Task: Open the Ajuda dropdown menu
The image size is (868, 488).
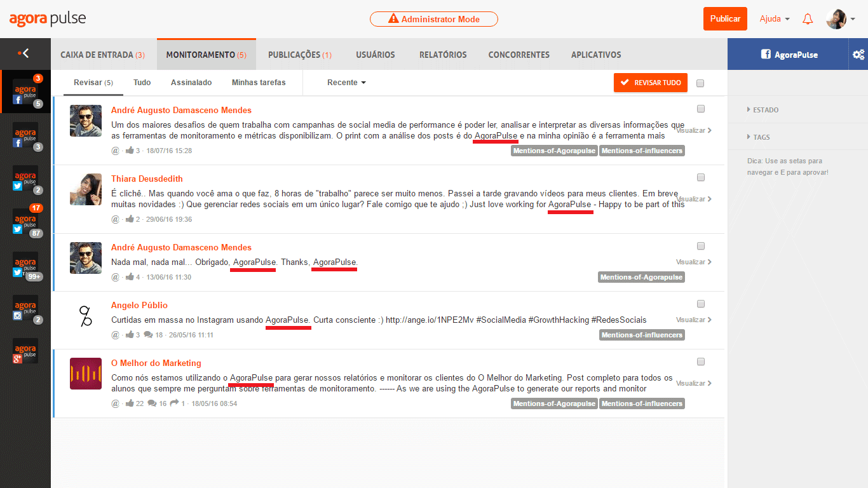Action: point(775,19)
